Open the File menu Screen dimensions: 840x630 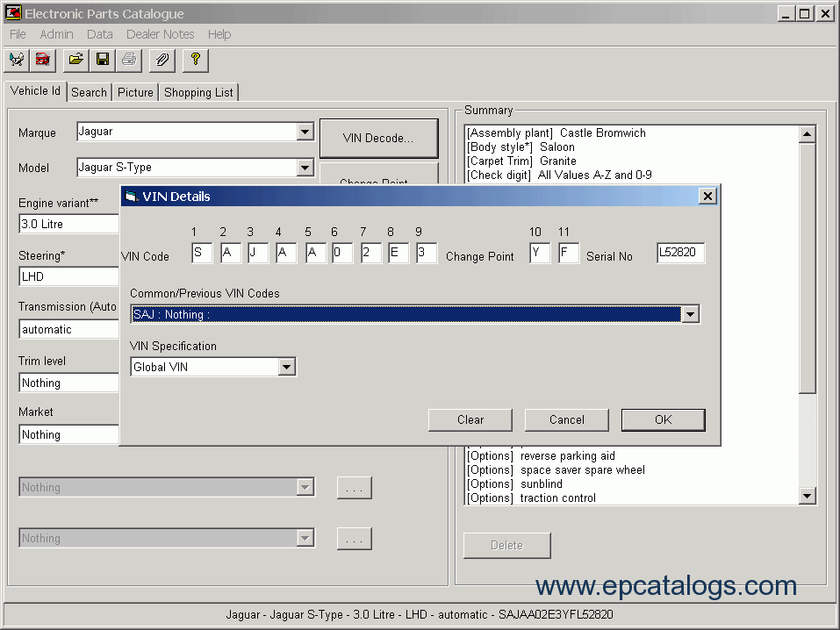[x=18, y=34]
